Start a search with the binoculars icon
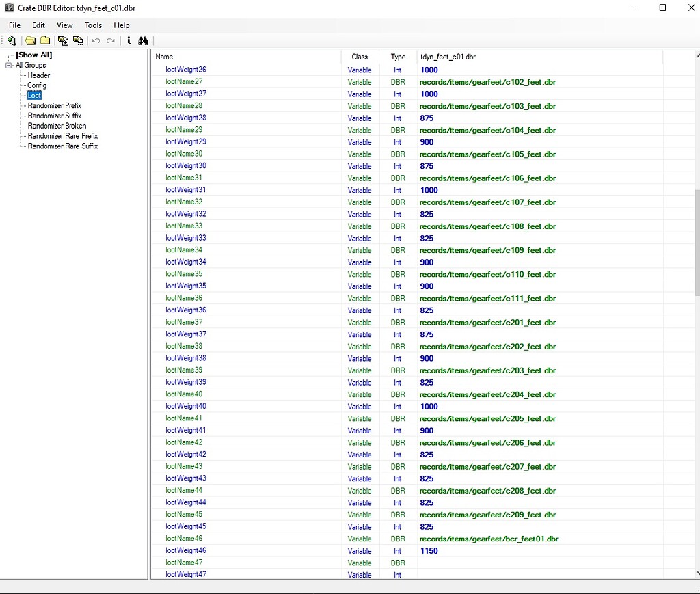This screenshot has width=700, height=594. point(144,40)
